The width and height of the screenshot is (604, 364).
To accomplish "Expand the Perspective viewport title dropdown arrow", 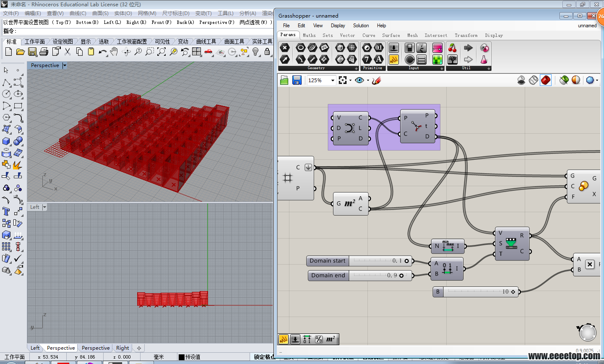I will (65, 65).
